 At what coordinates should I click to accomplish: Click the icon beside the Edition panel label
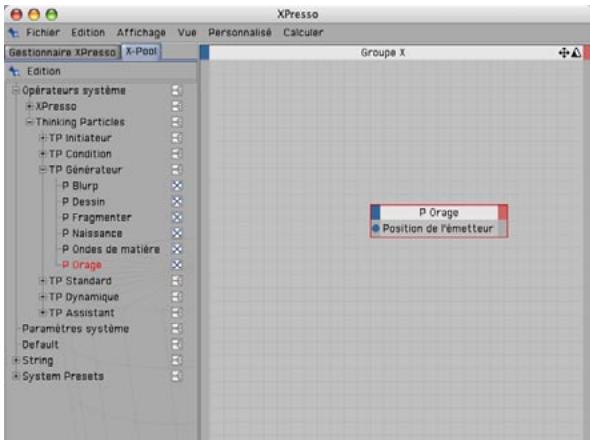pyautogui.click(x=14, y=71)
